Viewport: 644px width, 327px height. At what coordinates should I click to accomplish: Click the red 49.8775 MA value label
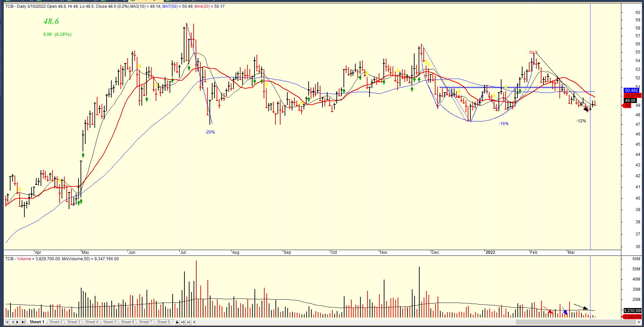click(x=632, y=96)
